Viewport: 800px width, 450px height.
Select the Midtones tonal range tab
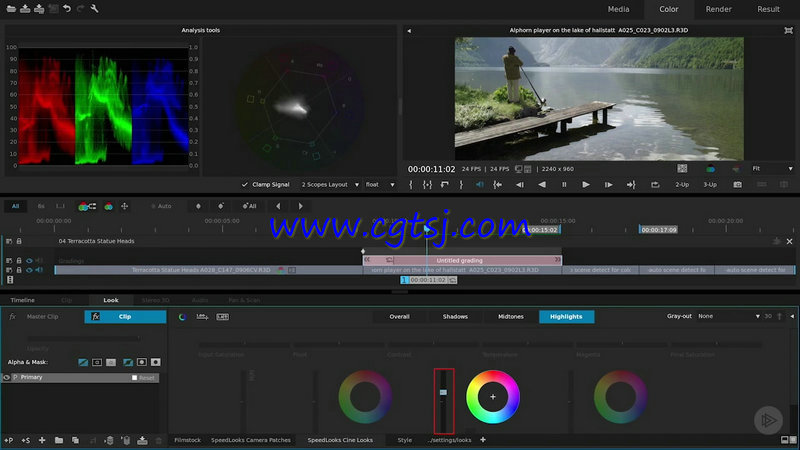pyautogui.click(x=511, y=317)
